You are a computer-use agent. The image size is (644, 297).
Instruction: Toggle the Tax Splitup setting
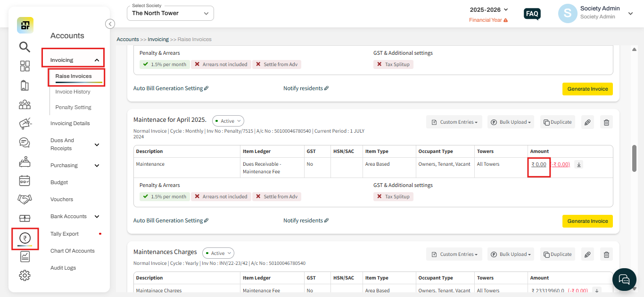(393, 196)
